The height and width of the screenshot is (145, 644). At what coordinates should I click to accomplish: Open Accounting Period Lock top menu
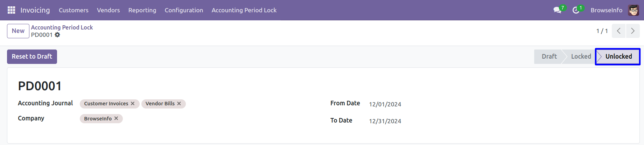pyautogui.click(x=244, y=10)
